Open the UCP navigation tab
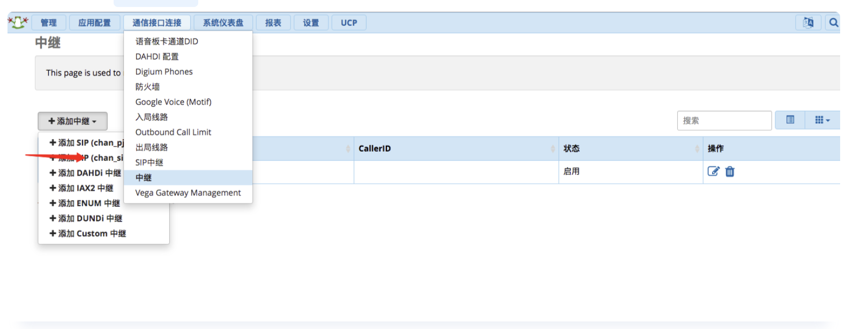868x329 pixels. pyautogui.click(x=349, y=23)
